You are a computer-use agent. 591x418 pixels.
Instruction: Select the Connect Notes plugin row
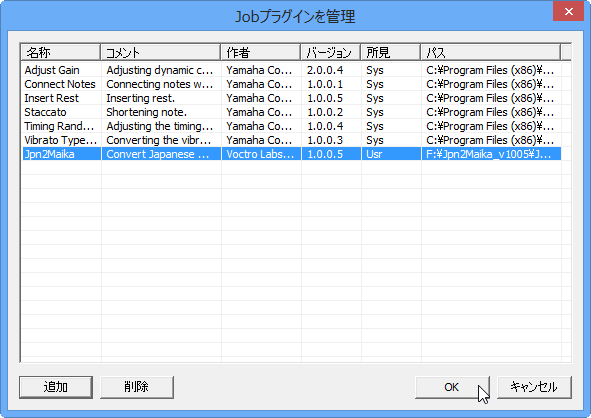click(291, 84)
